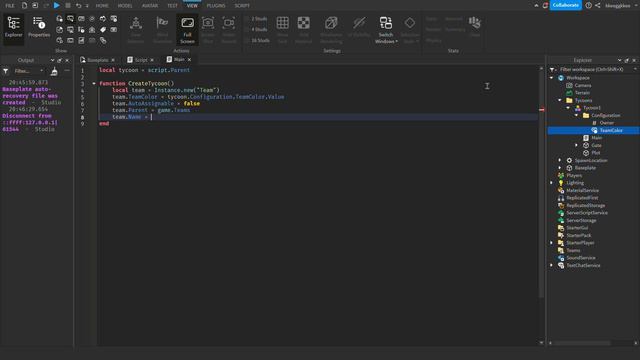640x360 pixels.
Task: Expand the Baseplate tree node
Action: [560, 168]
